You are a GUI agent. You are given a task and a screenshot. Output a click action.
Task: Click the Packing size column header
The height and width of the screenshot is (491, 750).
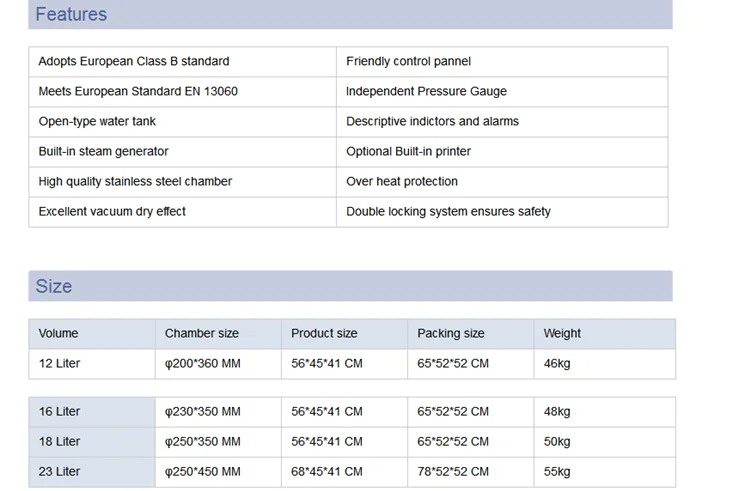pos(451,334)
